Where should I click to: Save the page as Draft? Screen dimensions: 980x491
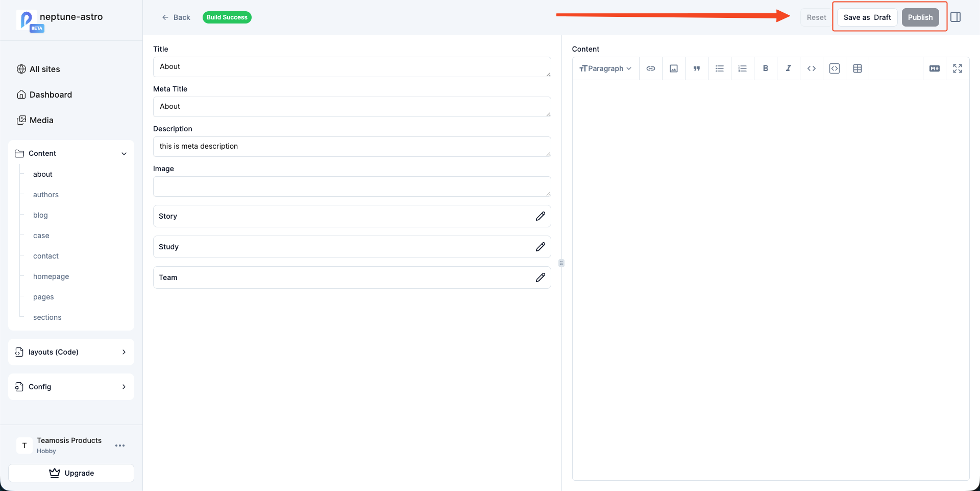pyautogui.click(x=866, y=17)
